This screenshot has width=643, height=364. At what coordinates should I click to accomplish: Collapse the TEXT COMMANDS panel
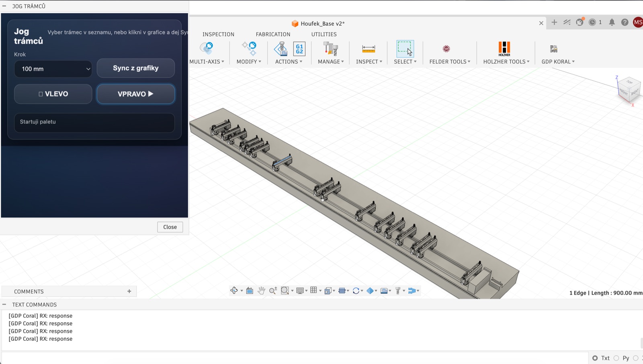[x=4, y=305]
